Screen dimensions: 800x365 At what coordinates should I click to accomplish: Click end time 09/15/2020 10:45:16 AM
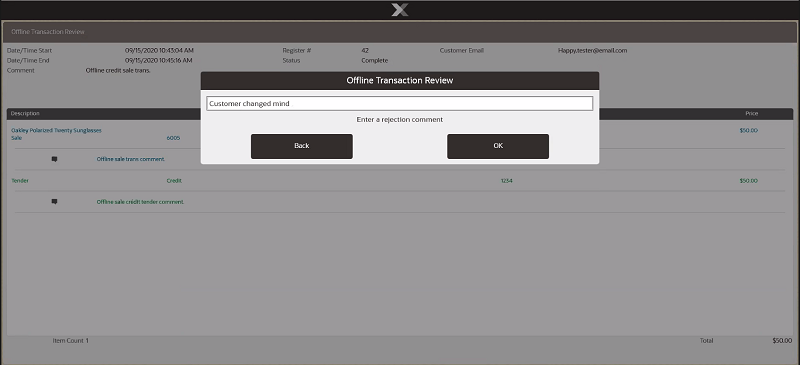click(x=159, y=60)
